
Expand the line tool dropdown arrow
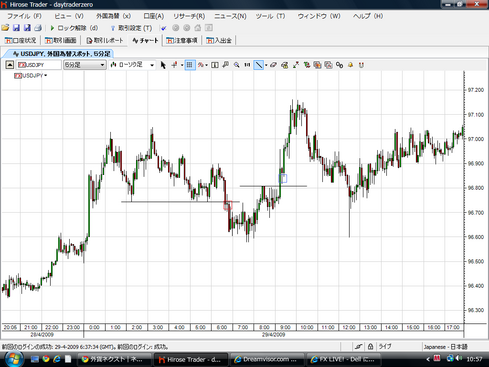pos(266,65)
